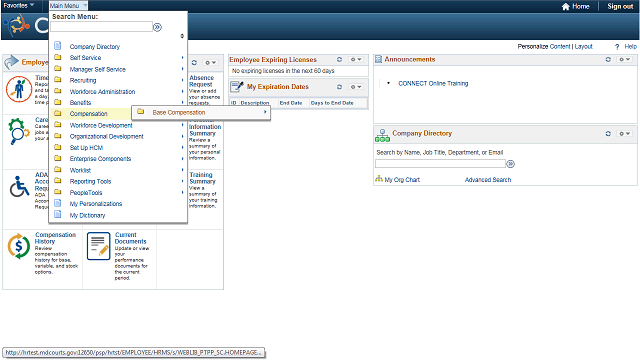
Task: Click the menu sort toggle arrows
Action: pyautogui.click(x=182, y=36)
